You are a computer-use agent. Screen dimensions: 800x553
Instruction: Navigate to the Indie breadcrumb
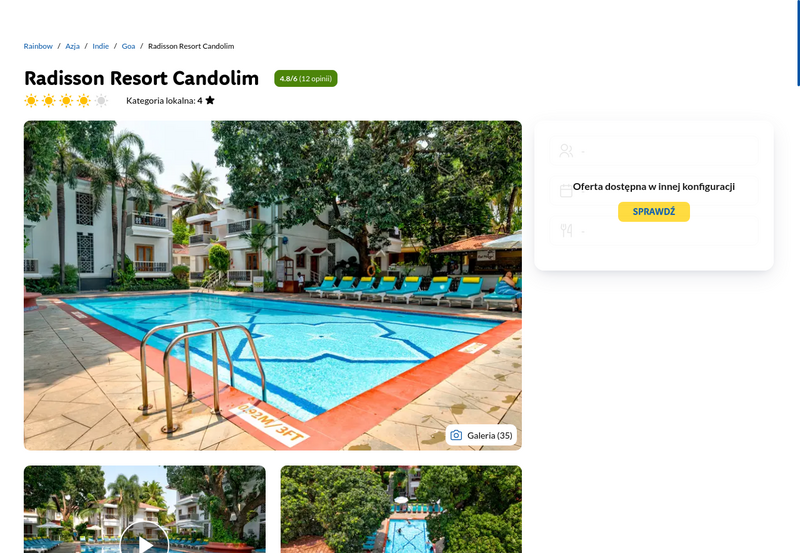tap(101, 46)
